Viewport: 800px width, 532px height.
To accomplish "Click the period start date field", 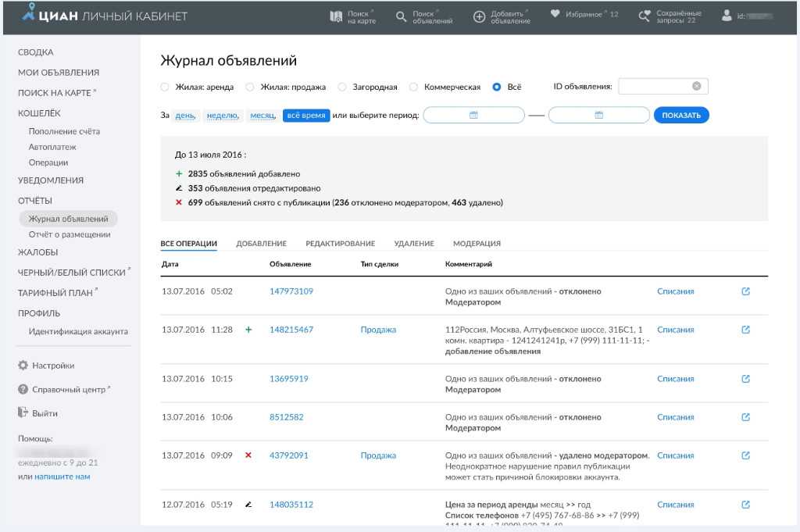I will click(473, 116).
